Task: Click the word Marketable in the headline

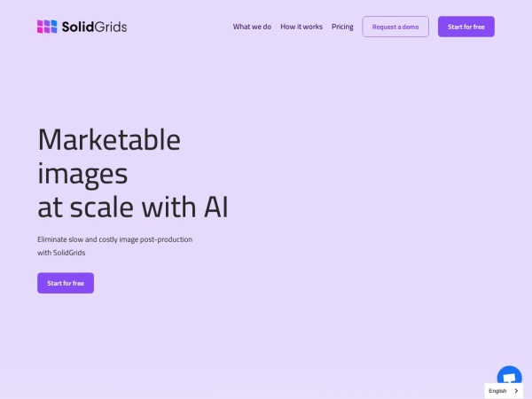Action: point(109,140)
